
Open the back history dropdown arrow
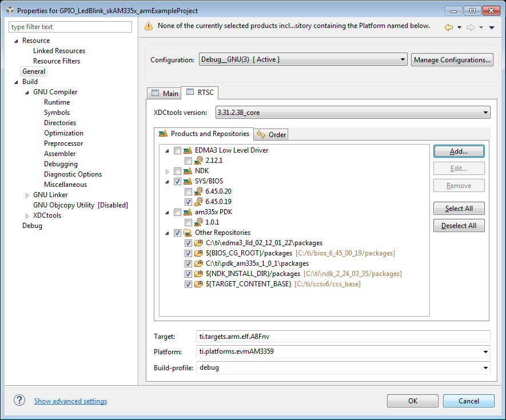[459, 27]
